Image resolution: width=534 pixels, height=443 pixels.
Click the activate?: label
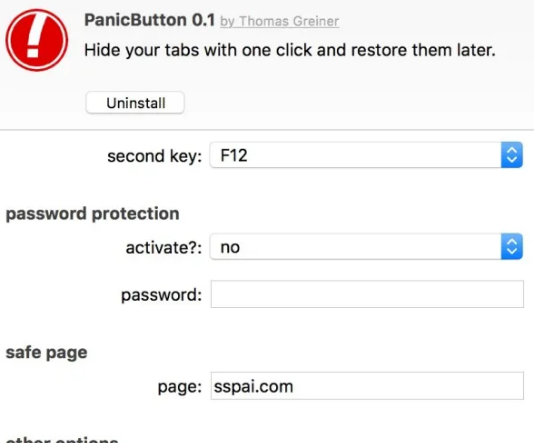point(164,248)
